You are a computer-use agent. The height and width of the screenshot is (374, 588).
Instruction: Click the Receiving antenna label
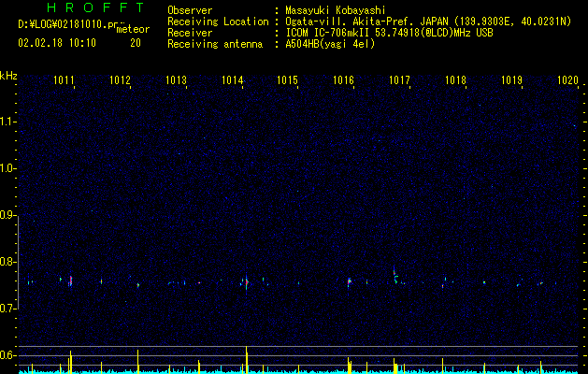coord(215,44)
